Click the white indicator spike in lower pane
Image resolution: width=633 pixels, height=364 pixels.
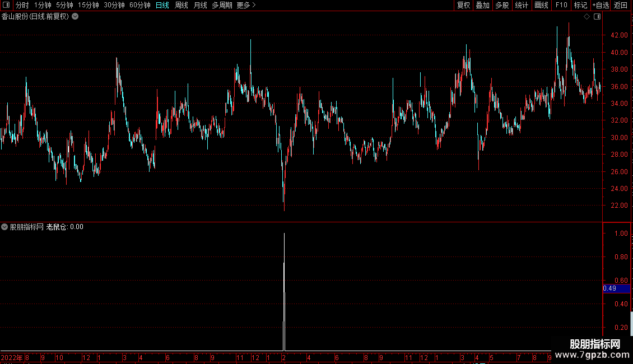(284, 292)
